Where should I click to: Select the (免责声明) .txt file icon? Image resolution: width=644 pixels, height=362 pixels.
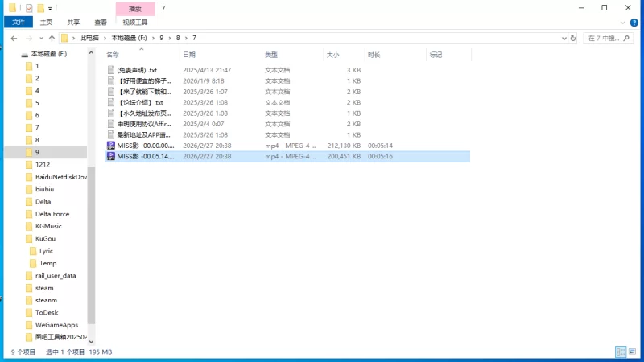click(x=111, y=70)
